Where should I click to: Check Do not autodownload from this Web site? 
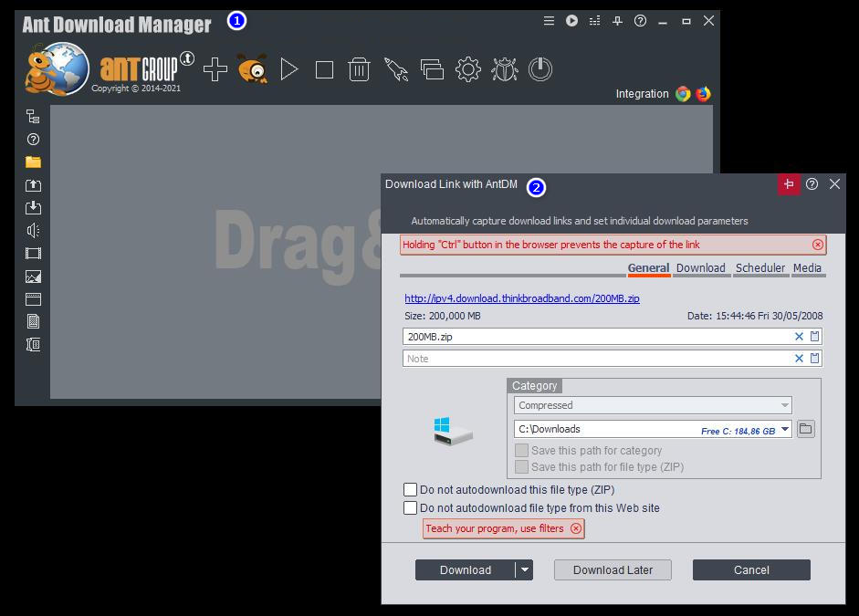pyautogui.click(x=411, y=508)
